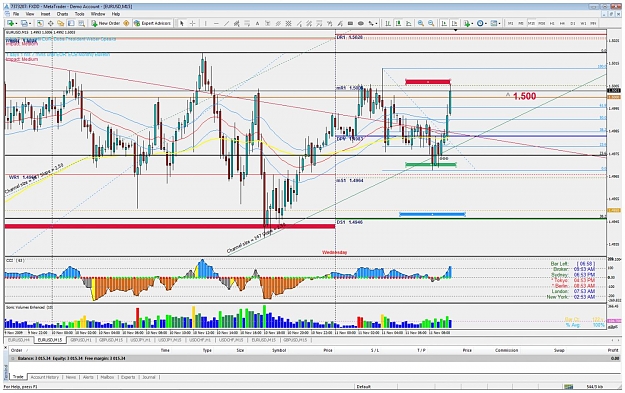Switch to the USDCHF,H1 chart tab

(x=200, y=340)
